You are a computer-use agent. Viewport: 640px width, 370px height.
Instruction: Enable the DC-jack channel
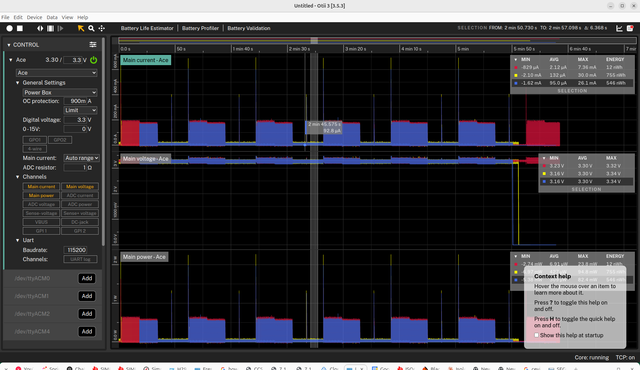pyautogui.click(x=80, y=222)
